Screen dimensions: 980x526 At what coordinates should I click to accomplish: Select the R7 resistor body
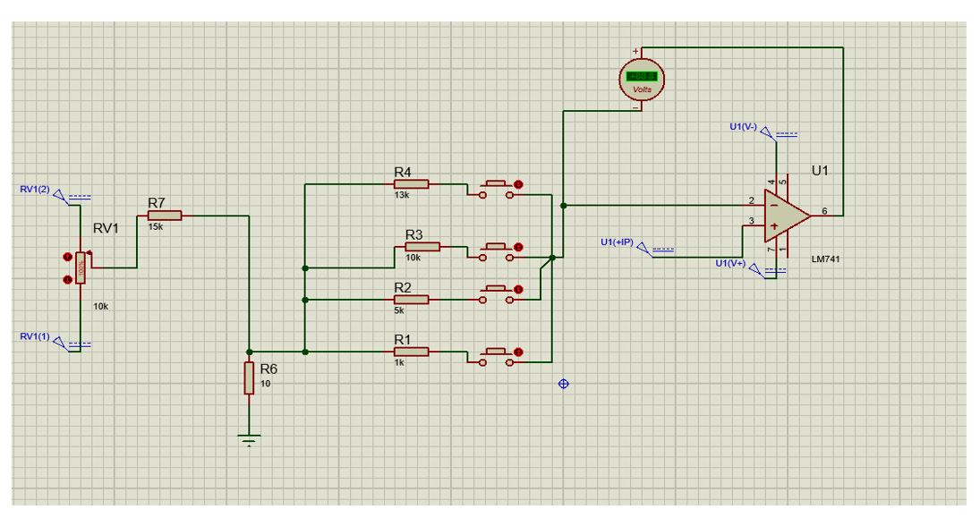pos(165,216)
